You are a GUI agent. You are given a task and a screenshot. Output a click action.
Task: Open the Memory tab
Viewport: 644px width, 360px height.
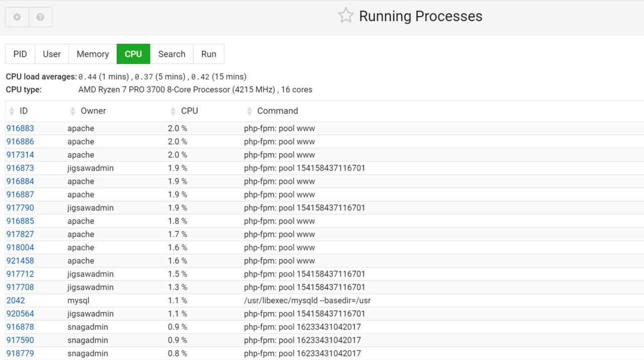pos(93,54)
